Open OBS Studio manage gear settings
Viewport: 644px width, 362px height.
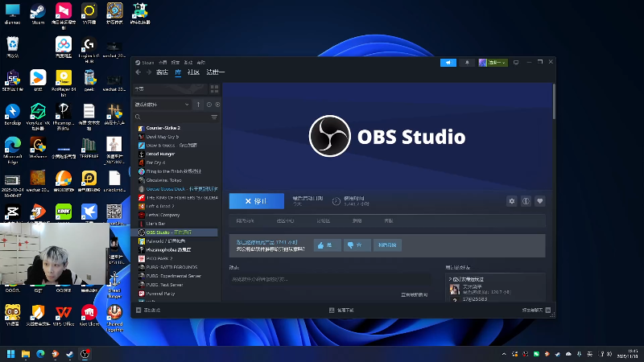tap(512, 201)
